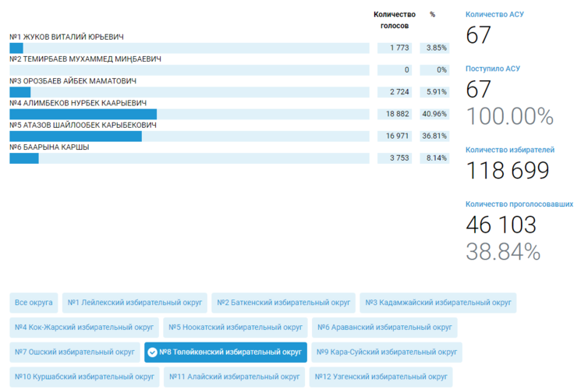Switch to №10 Куршабский избирательный округ
Viewport: 588px width, 390px height.
point(84,378)
